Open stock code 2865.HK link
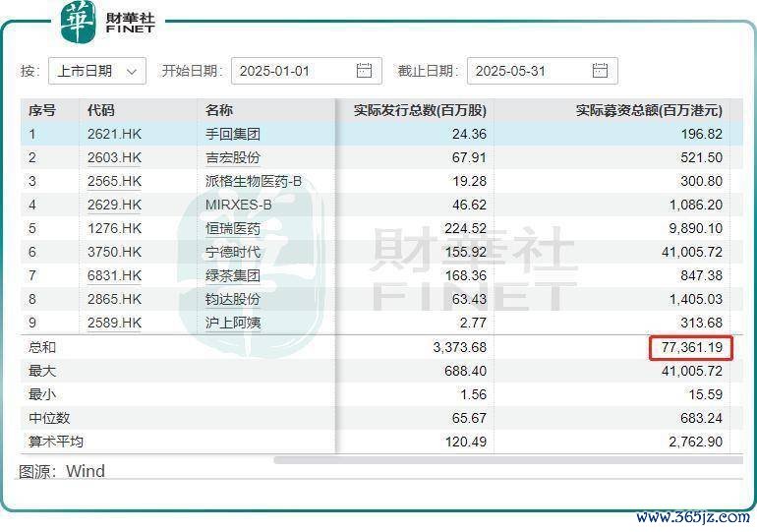Image resolution: width=757 pixels, height=532 pixels. pos(114,299)
